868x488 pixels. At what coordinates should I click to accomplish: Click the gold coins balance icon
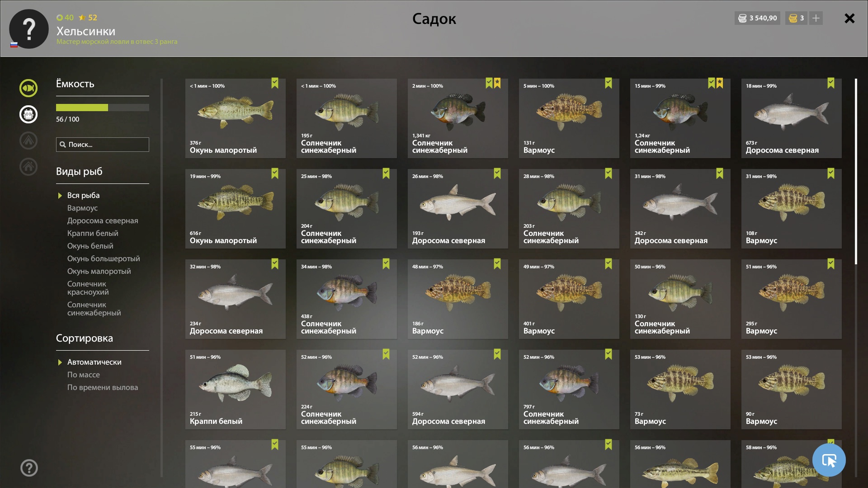(793, 18)
